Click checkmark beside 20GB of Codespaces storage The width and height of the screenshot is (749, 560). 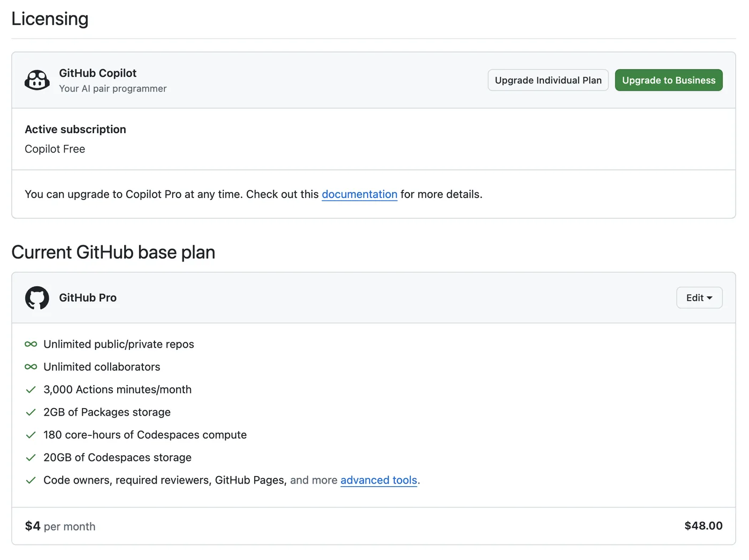pos(31,457)
